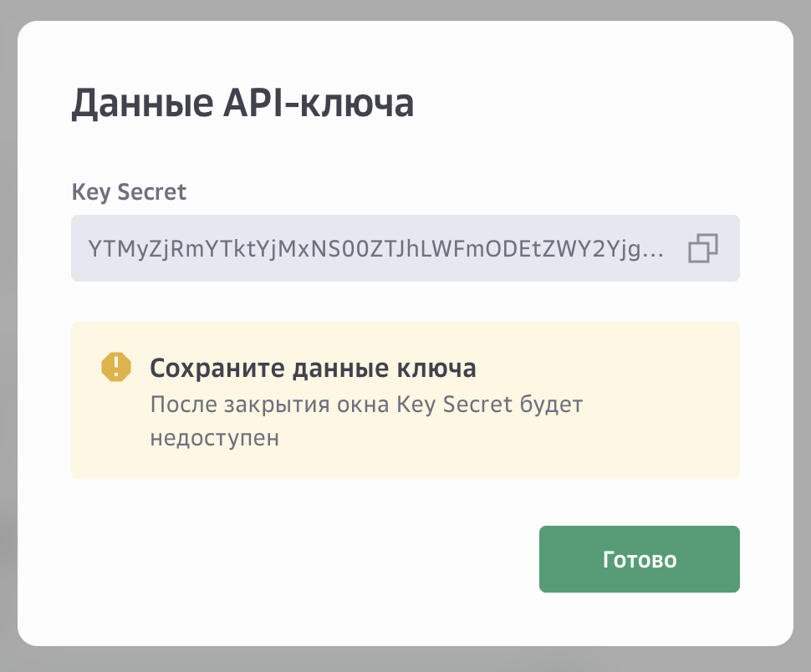Image resolution: width=811 pixels, height=672 pixels.
Task: Click the word "Данные" in the dialog heading
Action: [x=134, y=106]
